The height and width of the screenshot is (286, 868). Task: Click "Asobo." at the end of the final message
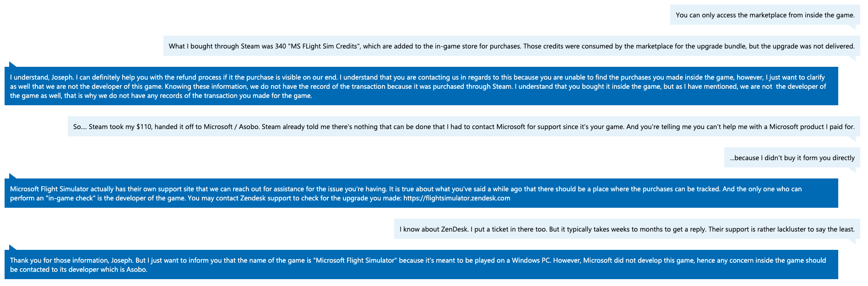pyautogui.click(x=137, y=270)
